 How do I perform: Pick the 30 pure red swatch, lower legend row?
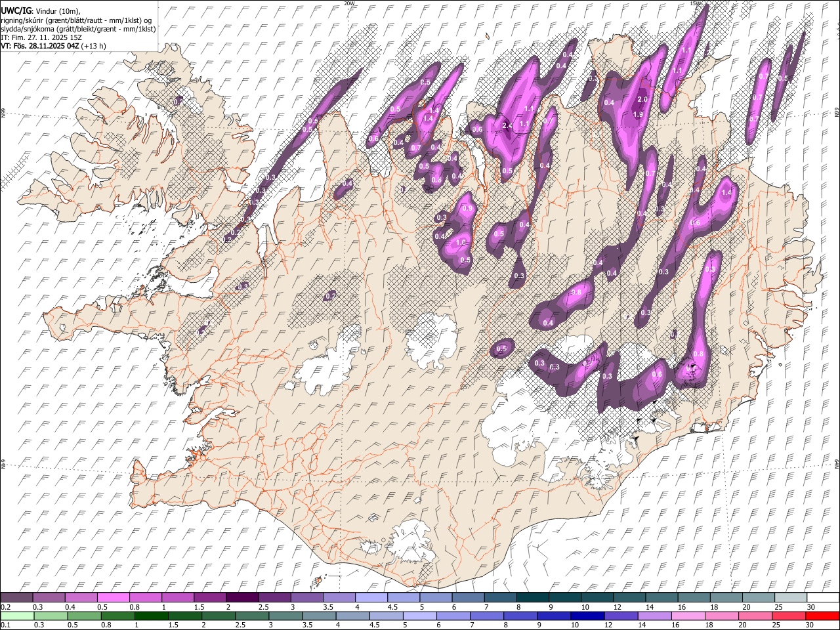pos(823,616)
